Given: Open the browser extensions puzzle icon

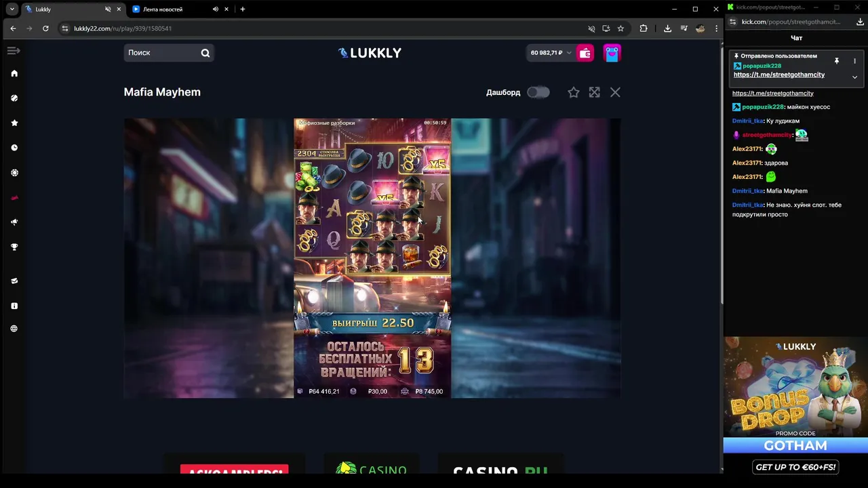Looking at the screenshot, I should 644,28.
